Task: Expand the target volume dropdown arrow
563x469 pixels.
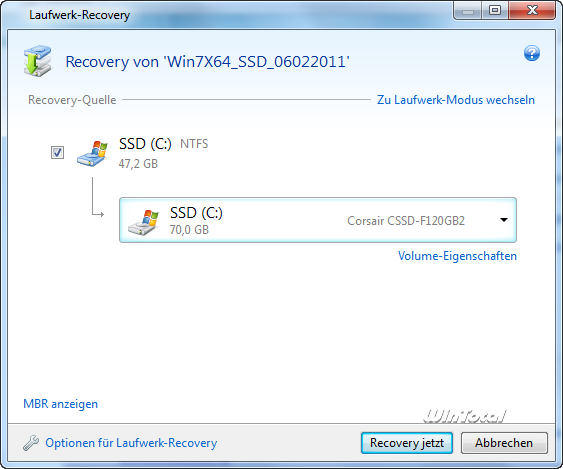Action: click(x=504, y=220)
